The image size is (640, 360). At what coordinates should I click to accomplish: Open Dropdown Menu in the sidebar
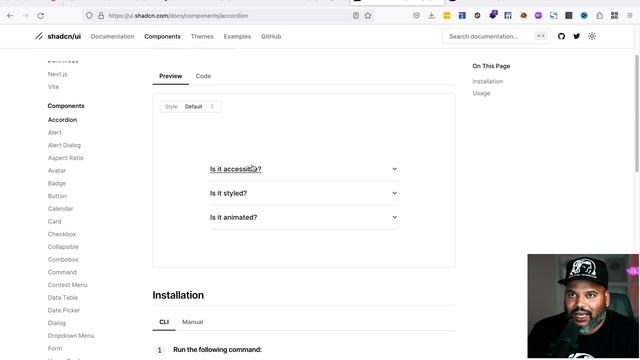71,336
